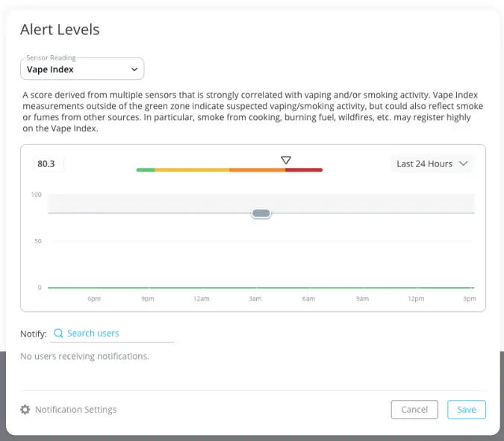Click the triangle marker above the color bar
The width and height of the screenshot is (504, 441).
286,160
